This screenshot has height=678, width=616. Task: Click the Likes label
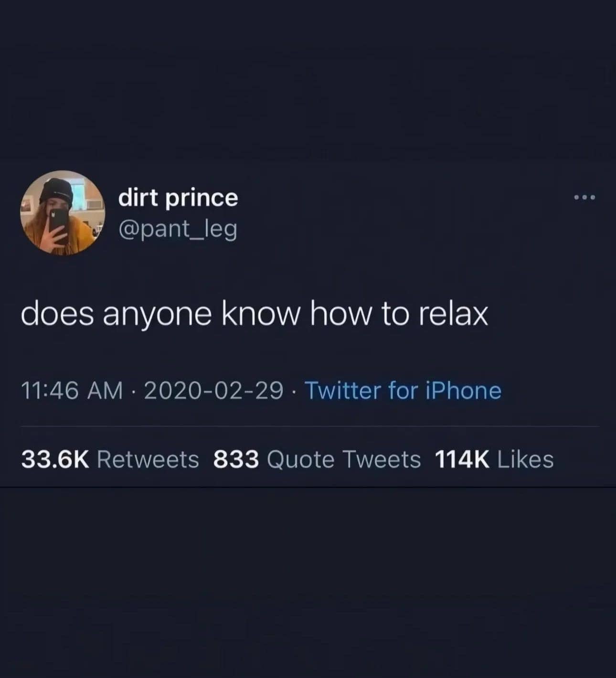(x=525, y=460)
